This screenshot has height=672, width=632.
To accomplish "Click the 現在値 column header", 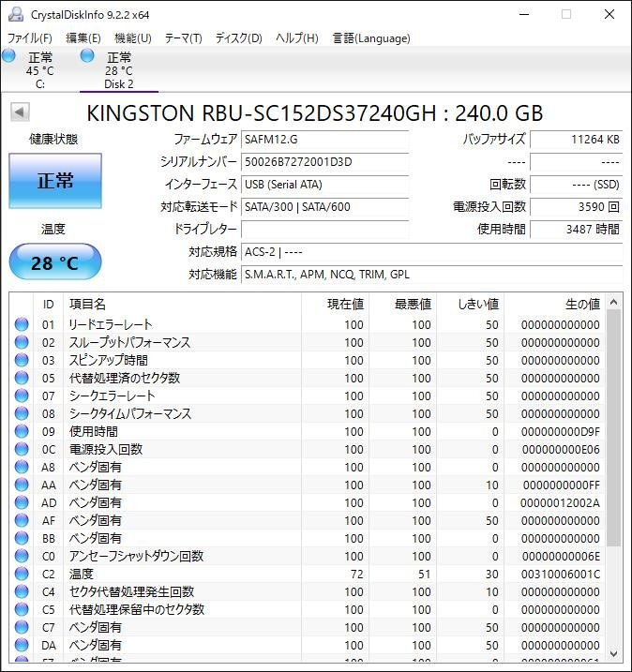I will (x=336, y=304).
